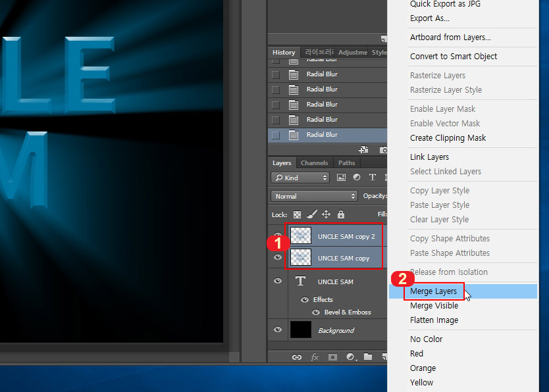The height and width of the screenshot is (392, 549).
Task: Click Copy Layer Style entry
Action: point(463,191)
